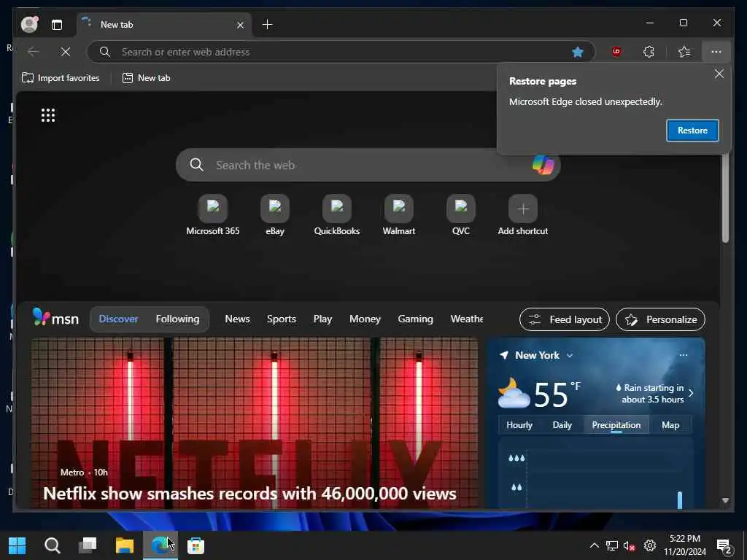This screenshot has height=560, width=747.
Task: Click the page vertical scrollbar thumb
Action: coord(725,198)
